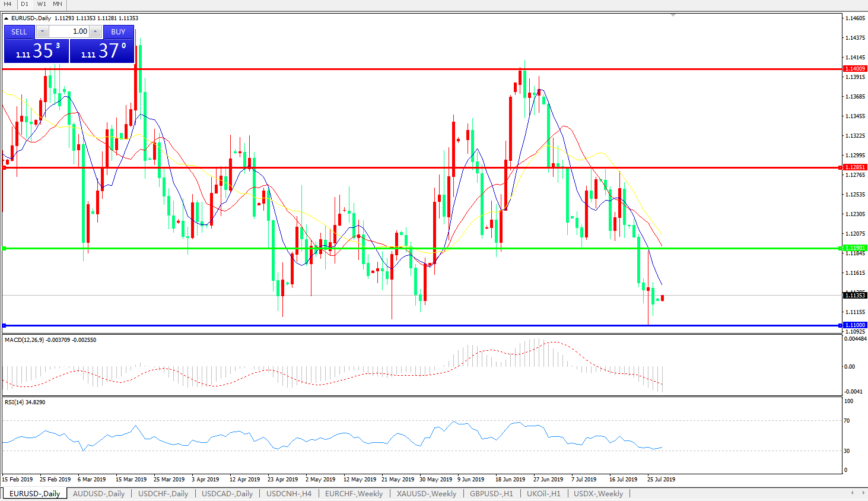Select the green 1.11901 line price label
This screenshot has width=868, height=501.
855,248
